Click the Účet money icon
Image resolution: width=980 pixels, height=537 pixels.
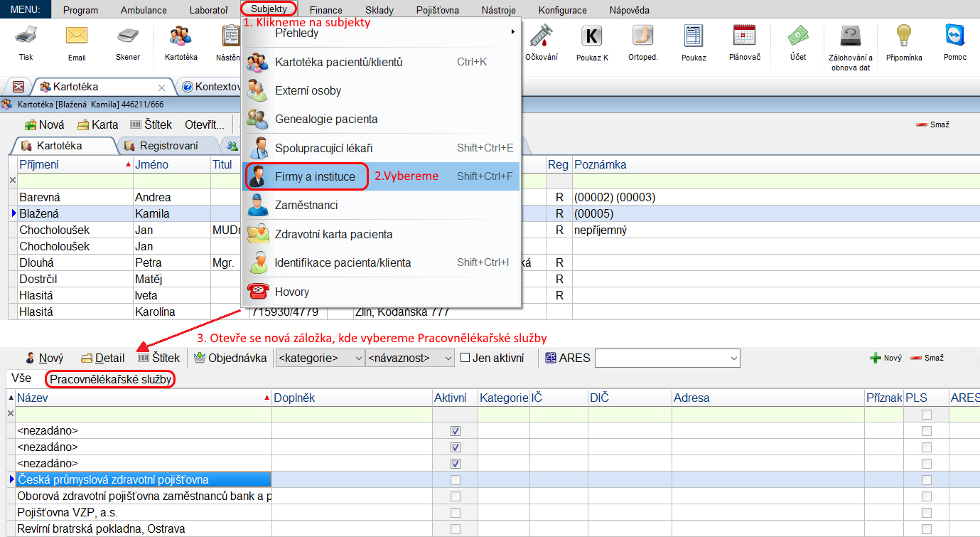(797, 36)
